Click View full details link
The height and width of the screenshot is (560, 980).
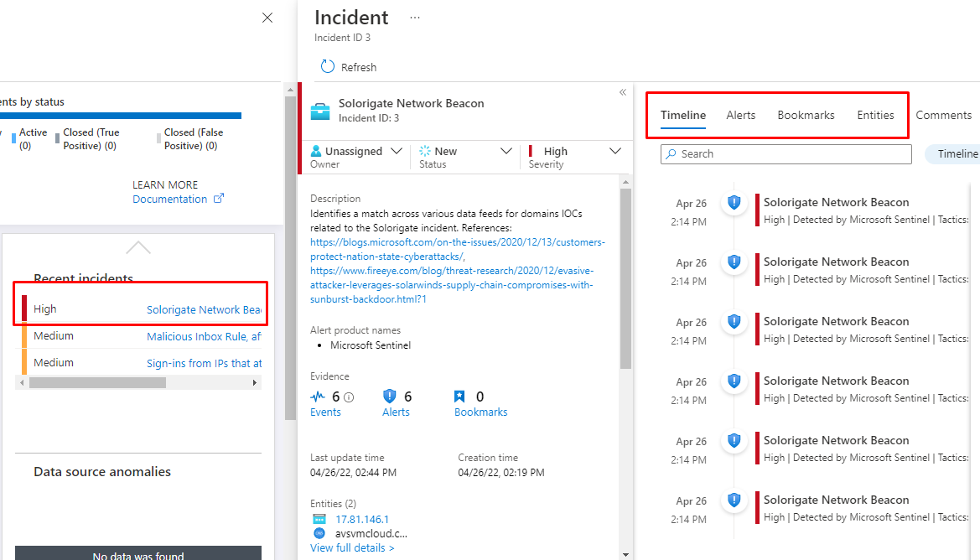pos(352,547)
